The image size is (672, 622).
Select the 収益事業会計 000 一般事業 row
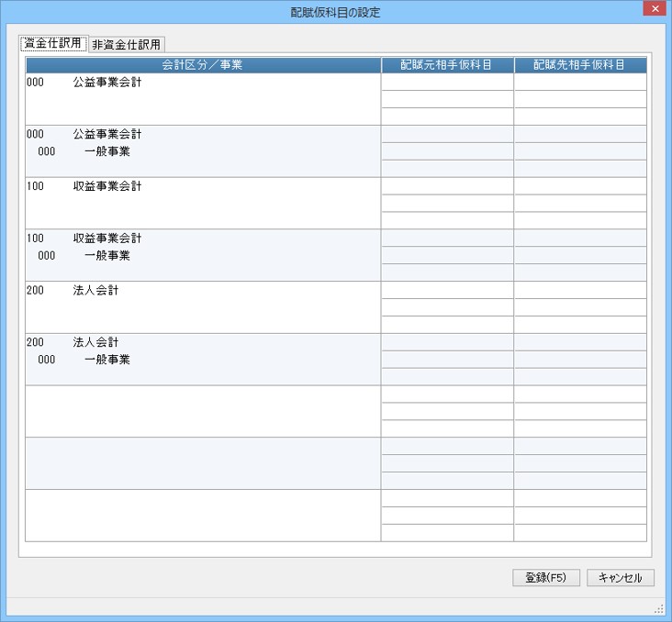pos(203,255)
